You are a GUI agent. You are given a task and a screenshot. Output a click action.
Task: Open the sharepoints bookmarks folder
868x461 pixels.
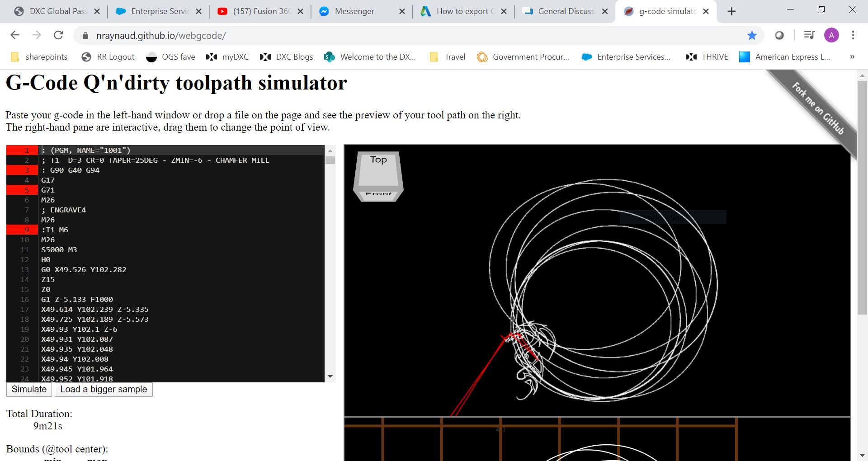coord(39,57)
